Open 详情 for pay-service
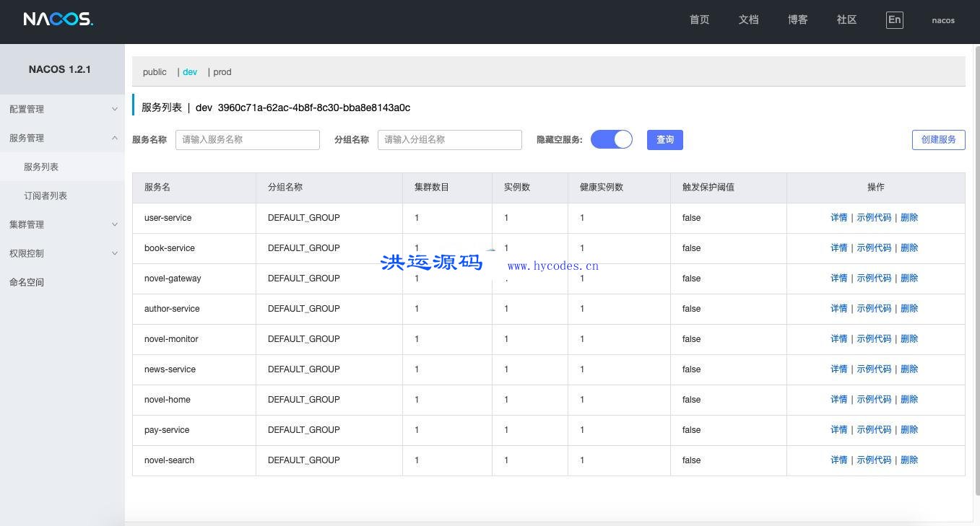This screenshot has height=526, width=980. 838,429
